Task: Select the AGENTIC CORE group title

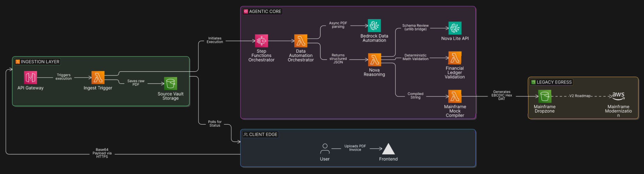Action: (265, 11)
